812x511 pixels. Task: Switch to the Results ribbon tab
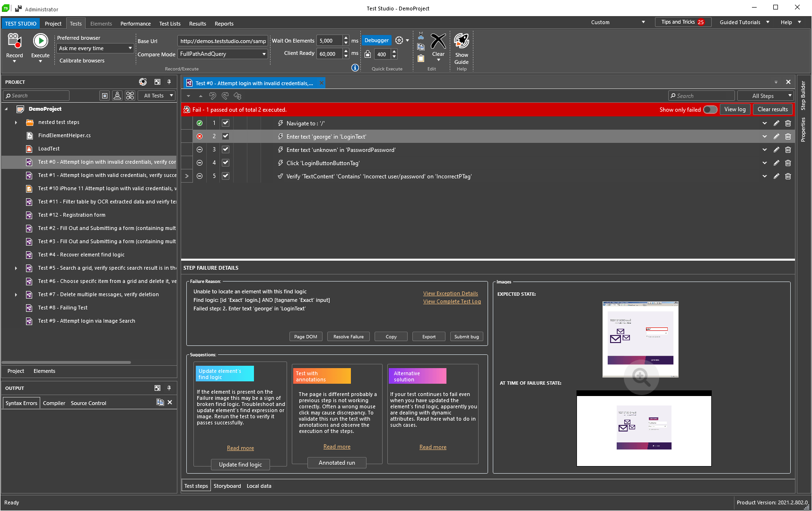[x=198, y=24]
